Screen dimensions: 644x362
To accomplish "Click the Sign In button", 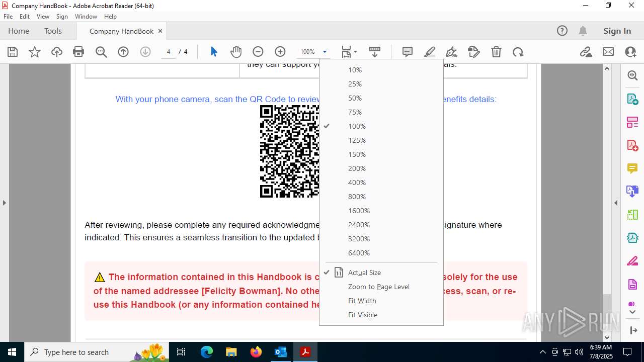I will pos(617,31).
